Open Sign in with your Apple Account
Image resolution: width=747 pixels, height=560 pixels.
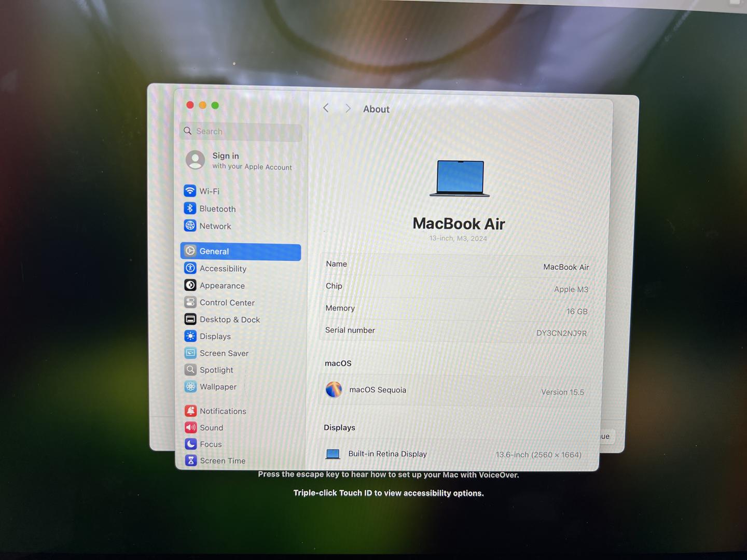[x=241, y=160]
